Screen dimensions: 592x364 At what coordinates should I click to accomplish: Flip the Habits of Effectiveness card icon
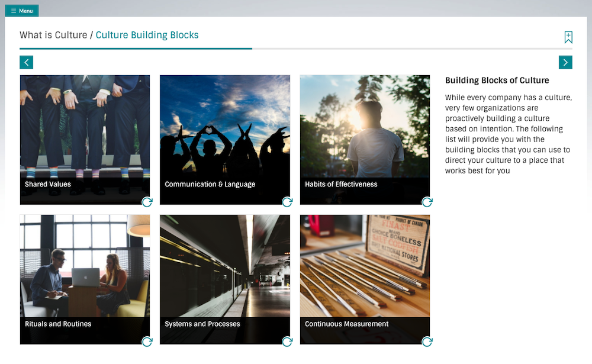[426, 202]
